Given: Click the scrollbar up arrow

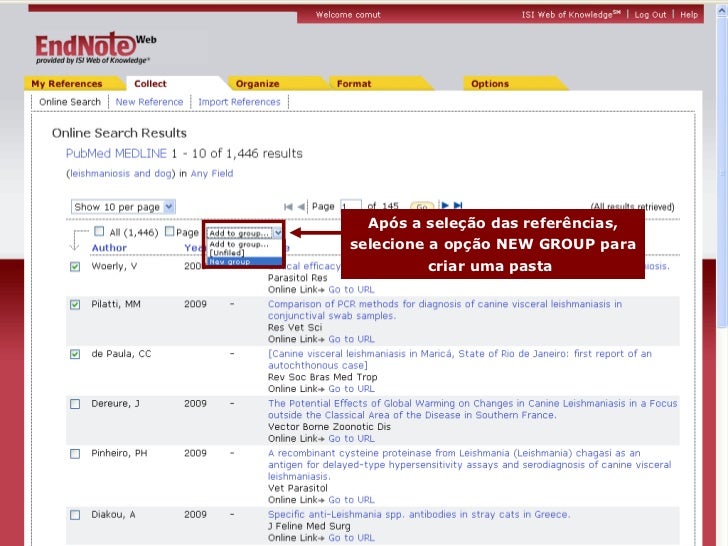Looking at the screenshot, I should (722, 11).
